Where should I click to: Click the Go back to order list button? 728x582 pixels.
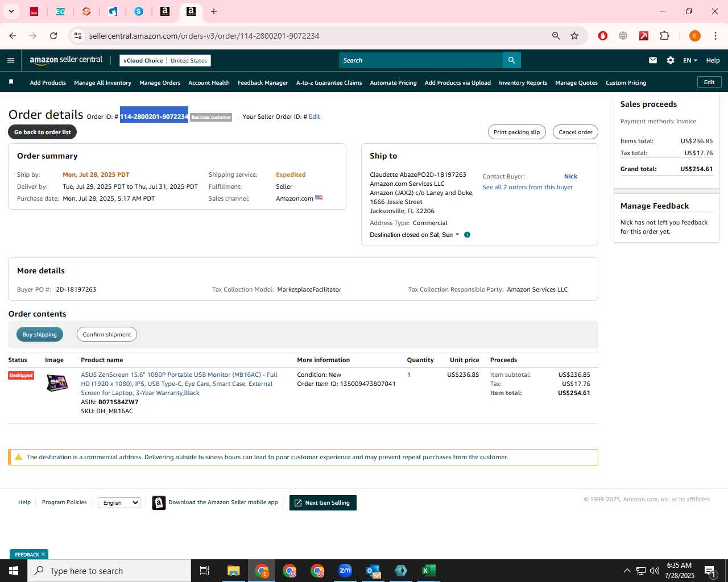pyautogui.click(x=42, y=132)
